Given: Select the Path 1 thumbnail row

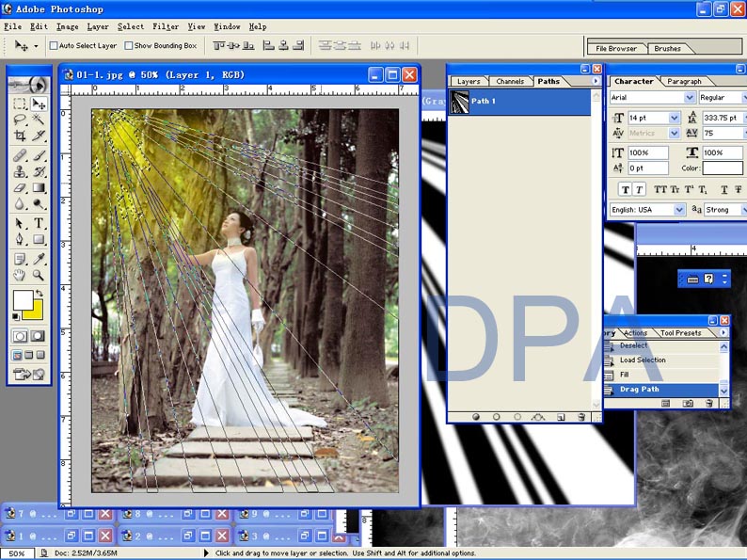Looking at the screenshot, I should (x=519, y=102).
